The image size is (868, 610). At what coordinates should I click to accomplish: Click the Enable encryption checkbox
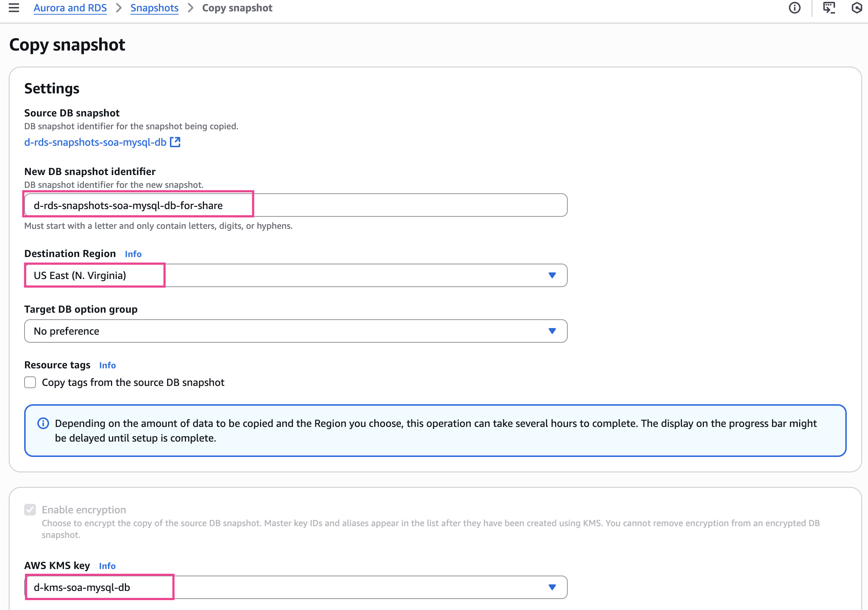click(30, 510)
